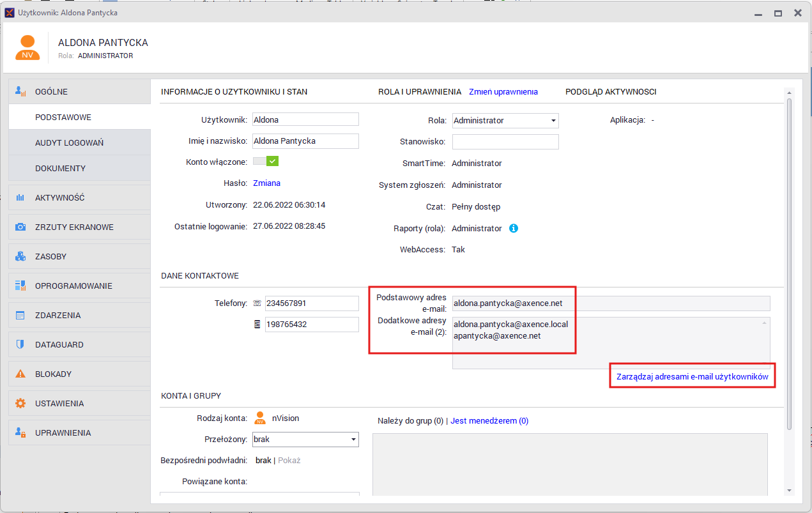Click the Stanowisko input field
The width and height of the screenshot is (812, 513).
pyautogui.click(x=505, y=142)
